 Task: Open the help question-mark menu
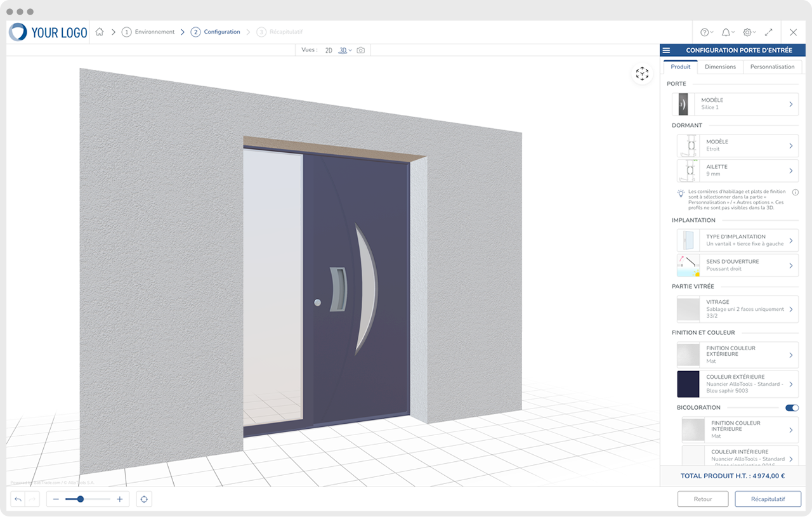[706, 32]
